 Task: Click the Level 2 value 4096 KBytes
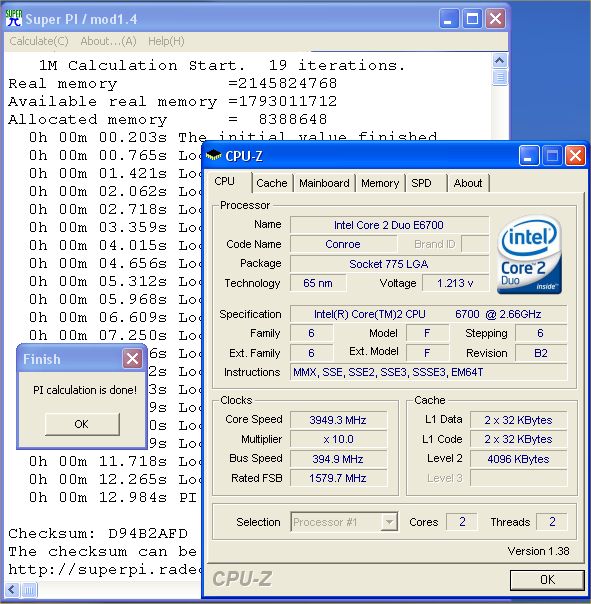click(x=518, y=459)
